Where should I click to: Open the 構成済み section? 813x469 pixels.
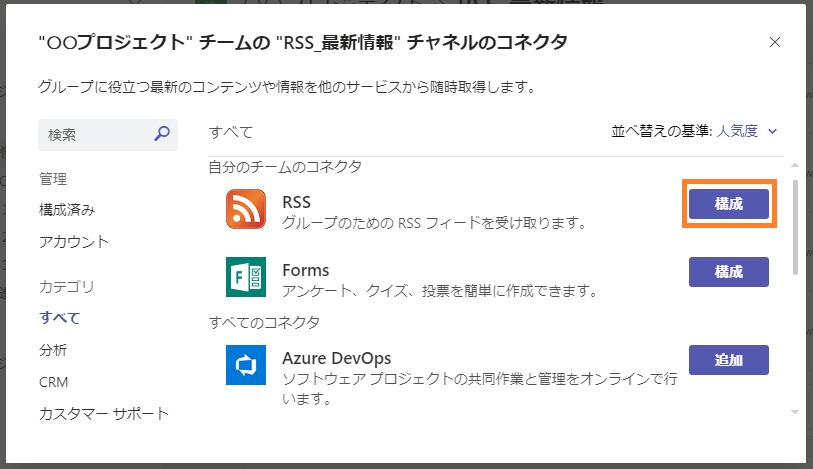point(67,210)
